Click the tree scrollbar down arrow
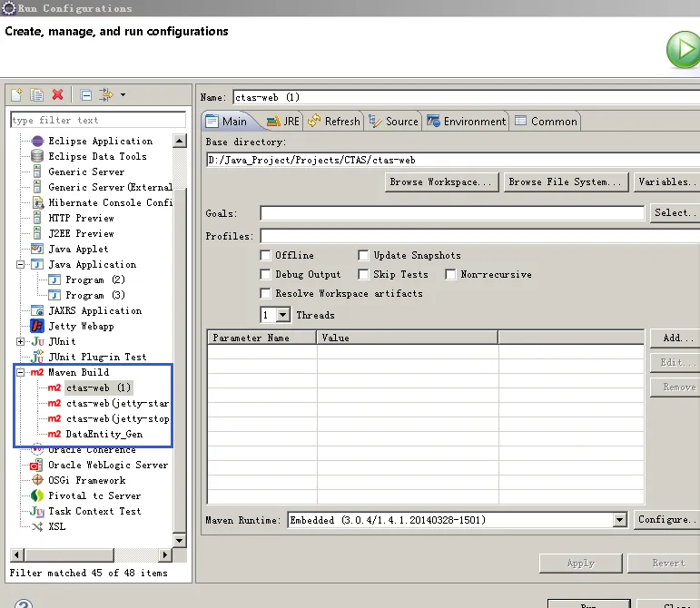The height and width of the screenshot is (608, 700). (180, 541)
